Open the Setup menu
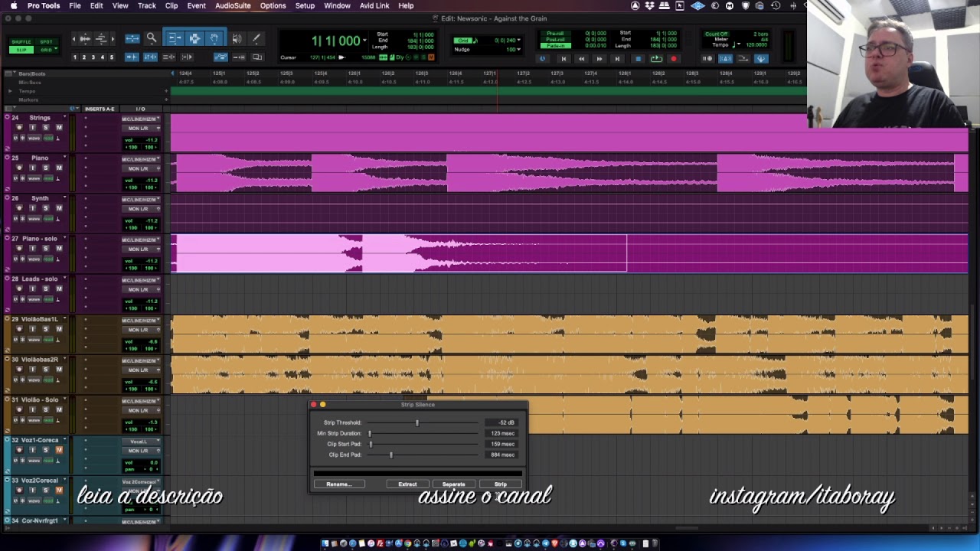This screenshot has width=980, height=551. tap(305, 5)
